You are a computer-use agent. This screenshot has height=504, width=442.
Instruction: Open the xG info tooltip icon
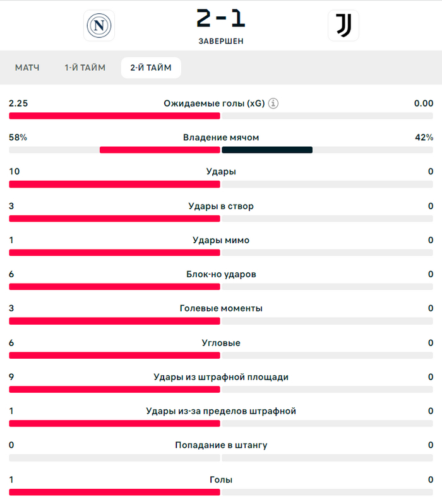click(x=273, y=104)
